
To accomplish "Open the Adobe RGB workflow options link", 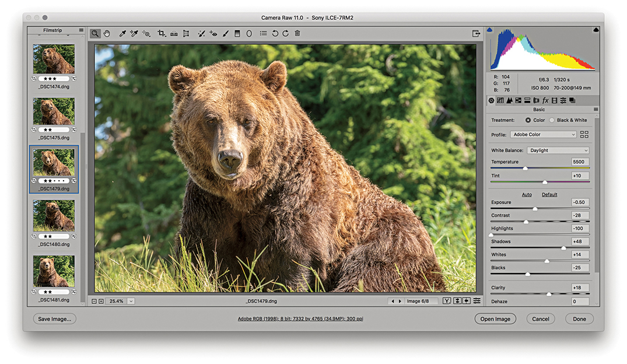I will pos(300,319).
